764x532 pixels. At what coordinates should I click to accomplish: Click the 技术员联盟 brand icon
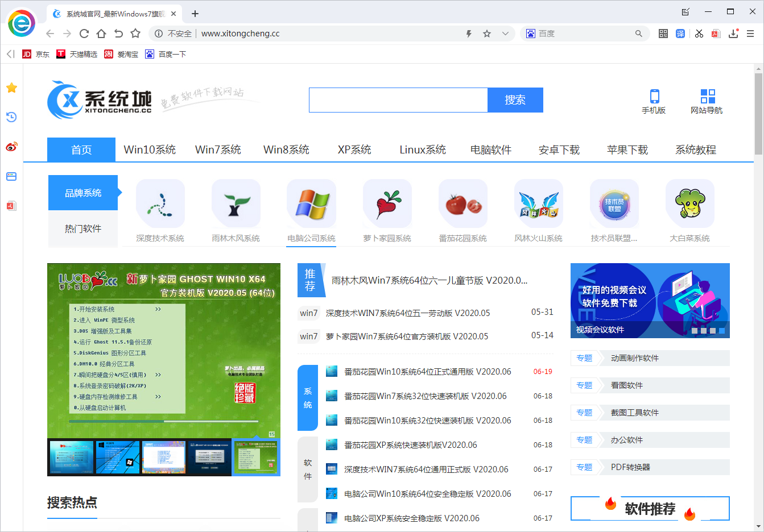pos(614,203)
